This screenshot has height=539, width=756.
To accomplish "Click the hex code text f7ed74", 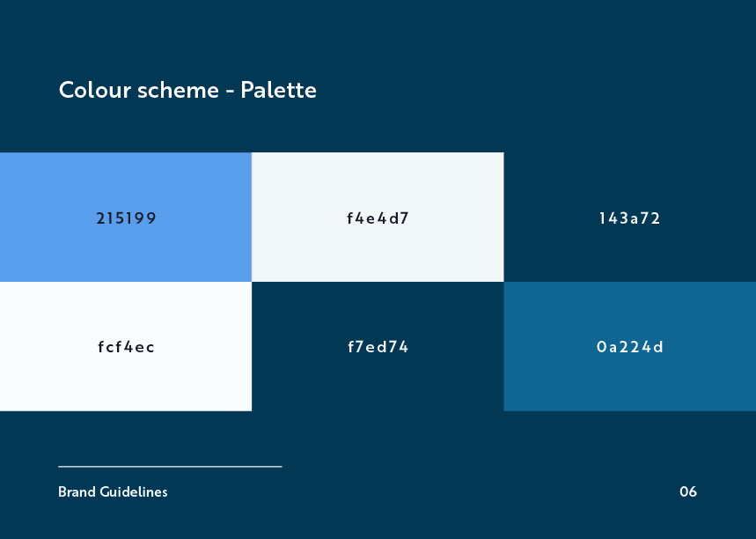I will pos(378,347).
